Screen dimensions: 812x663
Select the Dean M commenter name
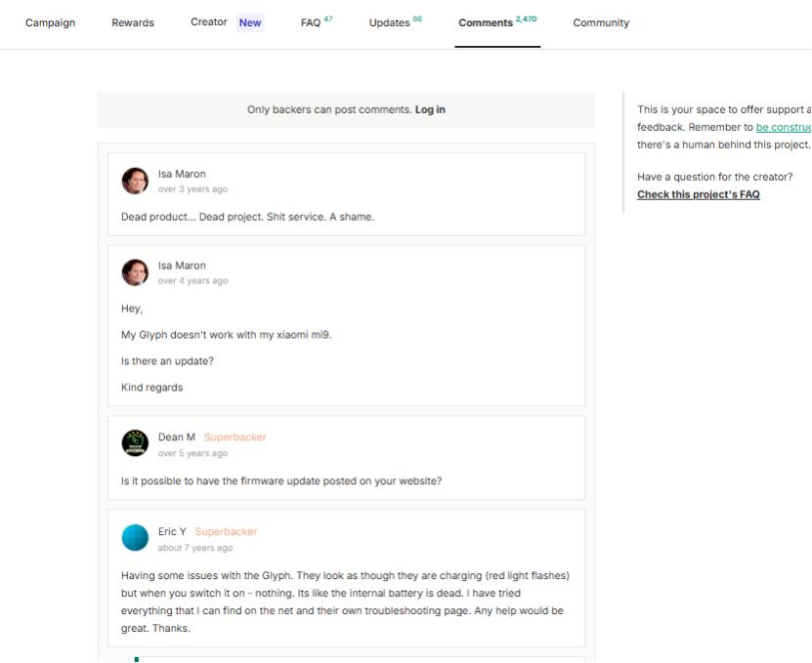click(177, 437)
